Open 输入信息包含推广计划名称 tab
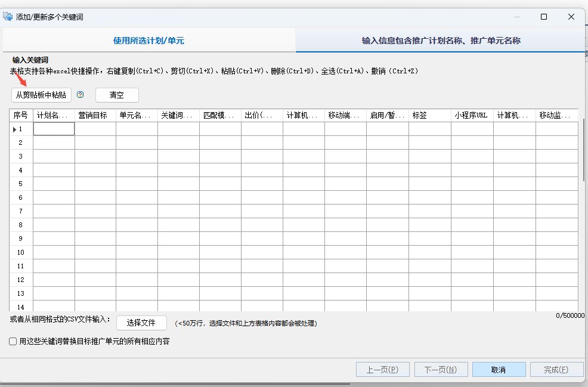Image resolution: width=588 pixels, height=387 pixels. tap(441, 41)
